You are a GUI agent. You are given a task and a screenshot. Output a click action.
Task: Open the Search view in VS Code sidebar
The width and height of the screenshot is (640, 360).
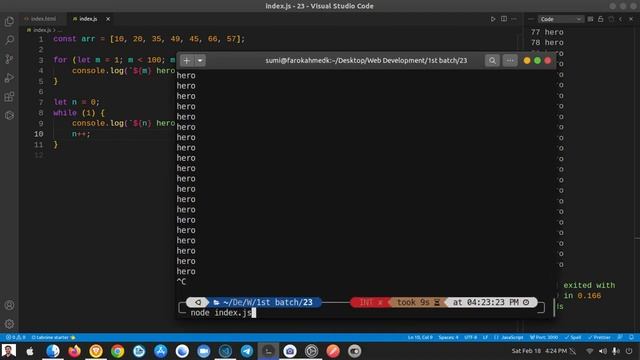click(9, 40)
